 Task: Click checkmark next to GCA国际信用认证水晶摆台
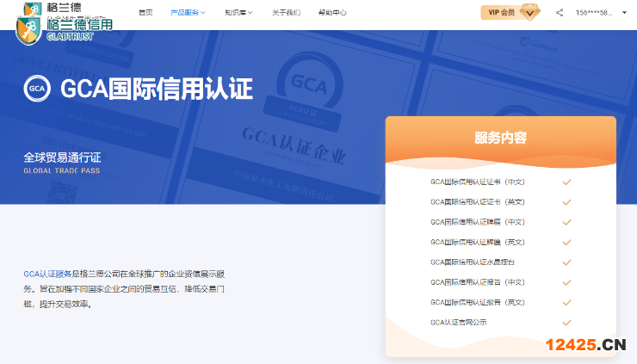pos(566,262)
